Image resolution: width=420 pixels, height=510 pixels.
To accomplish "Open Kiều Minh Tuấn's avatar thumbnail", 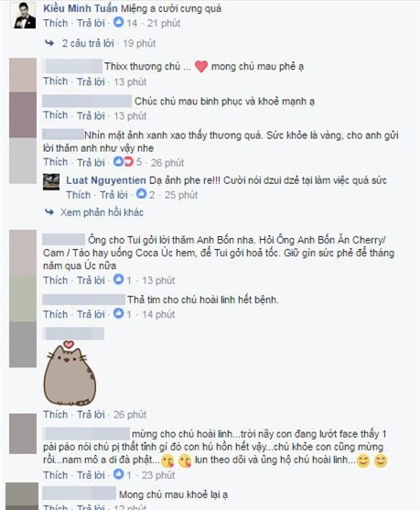I will pos(25,16).
